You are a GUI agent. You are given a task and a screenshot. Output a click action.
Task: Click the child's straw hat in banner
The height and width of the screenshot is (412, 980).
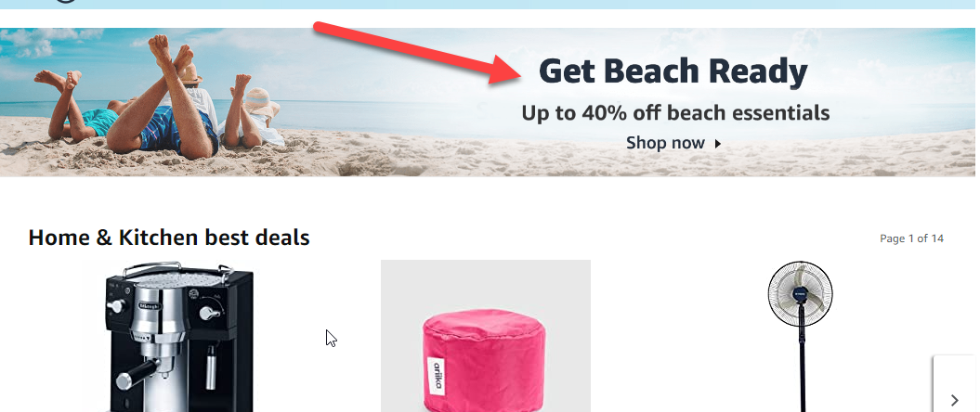(261, 101)
